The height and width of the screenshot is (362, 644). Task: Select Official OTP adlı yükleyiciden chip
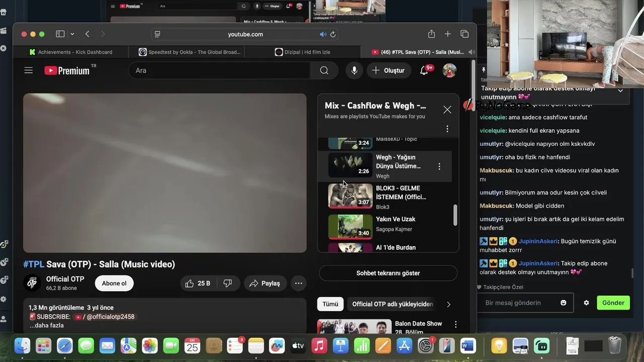point(392,304)
